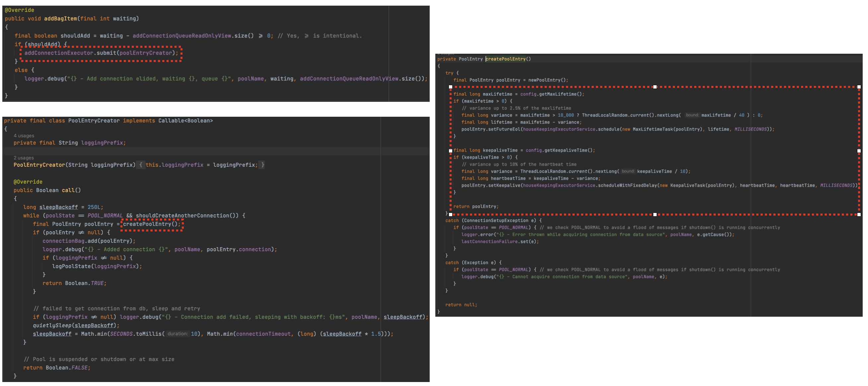Expand the folded opening brace of PoolEntryCreator constructor
Screen dimensions: 868x386
[x=140, y=165]
